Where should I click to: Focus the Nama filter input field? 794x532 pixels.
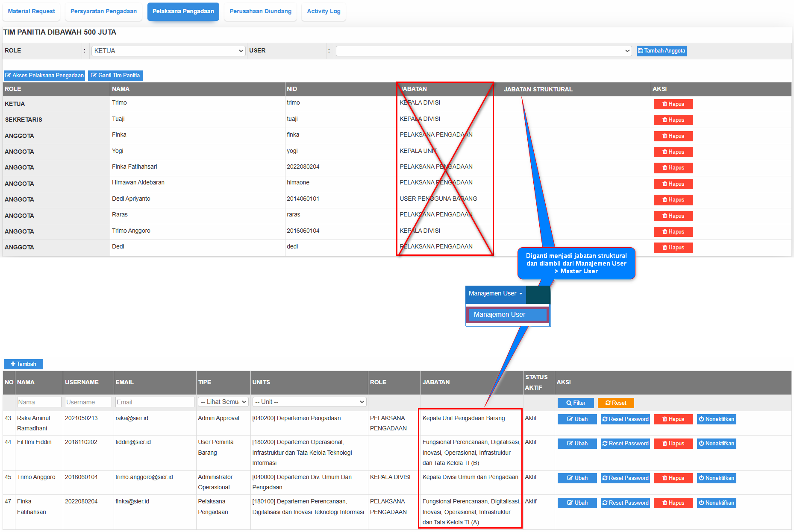[39, 402]
